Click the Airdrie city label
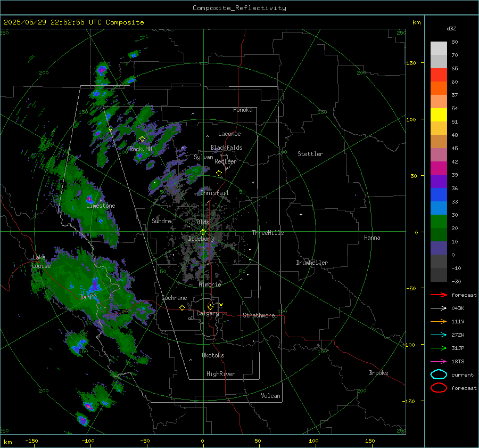This screenshot has height=448, width=479. point(210,284)
